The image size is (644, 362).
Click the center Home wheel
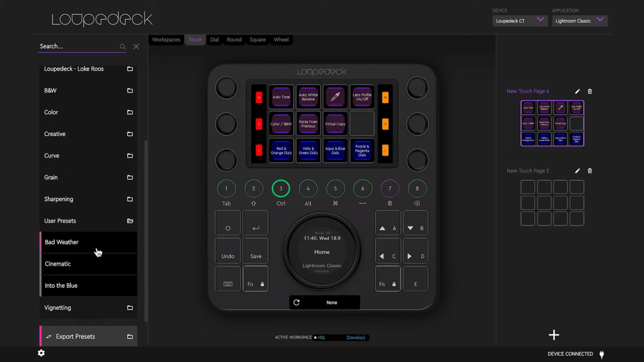(322, 251)
